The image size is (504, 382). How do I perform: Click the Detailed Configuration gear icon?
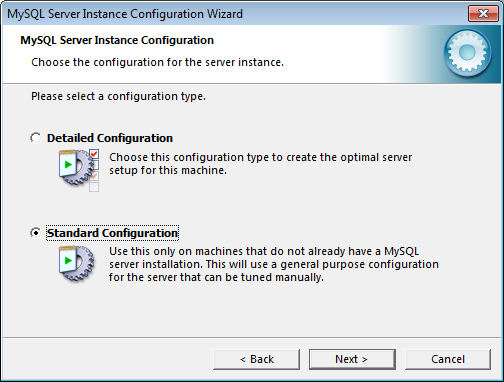(x=76, y=167)
